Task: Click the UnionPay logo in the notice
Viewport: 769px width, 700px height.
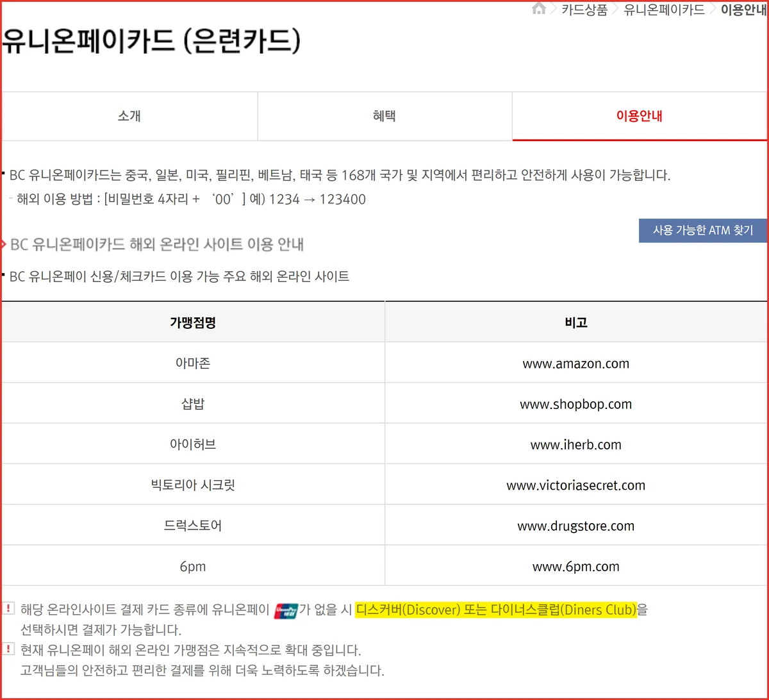Action: click(x=286, y=610)
